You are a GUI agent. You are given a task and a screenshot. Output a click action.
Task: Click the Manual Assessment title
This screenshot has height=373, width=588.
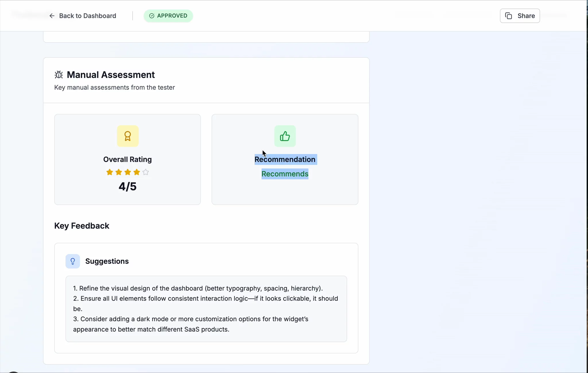(x=111, y=75)
